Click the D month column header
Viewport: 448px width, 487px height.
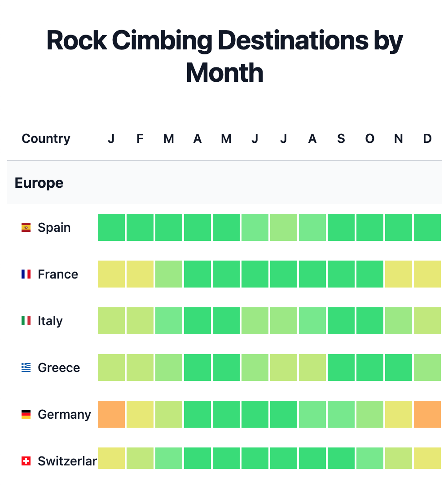427,139
